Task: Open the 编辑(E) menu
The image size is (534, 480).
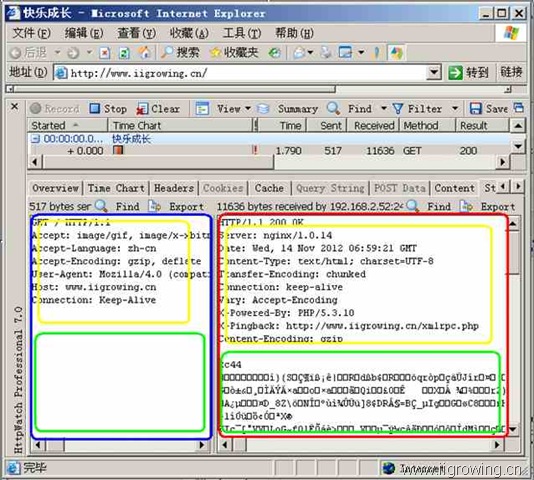Action: coord(84,33)
